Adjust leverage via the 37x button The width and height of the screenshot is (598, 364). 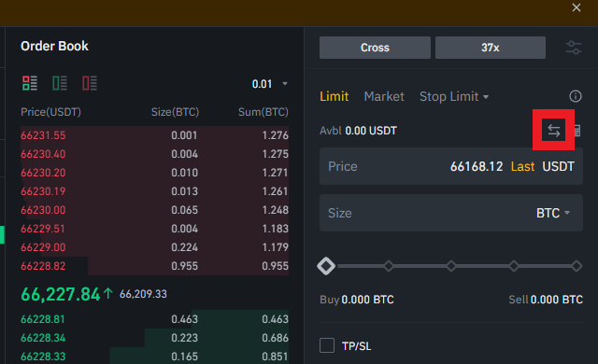pyautogui.click(x=490, y=48)
